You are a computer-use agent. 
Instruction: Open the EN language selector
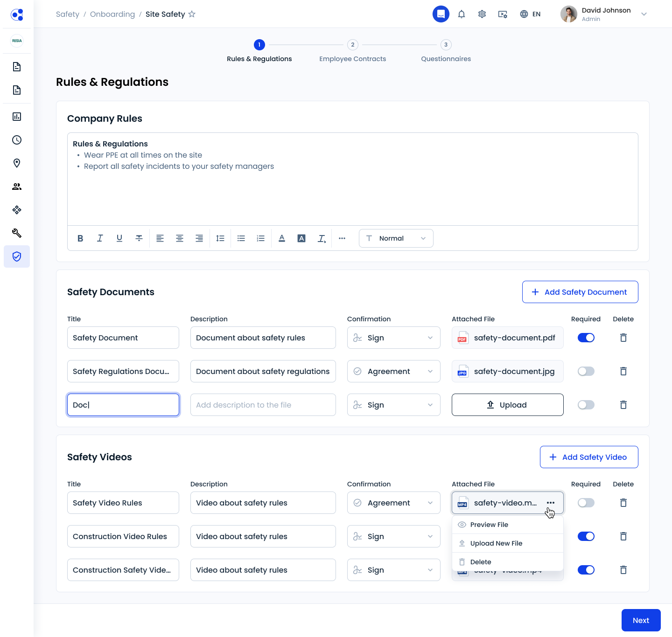point(530,14)
